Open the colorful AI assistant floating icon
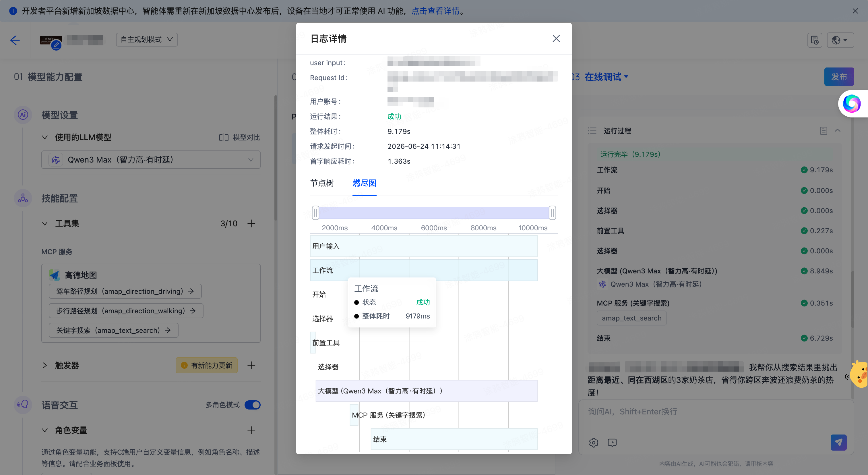This screenshot has width=868, height=475. [x=851, y=103]
